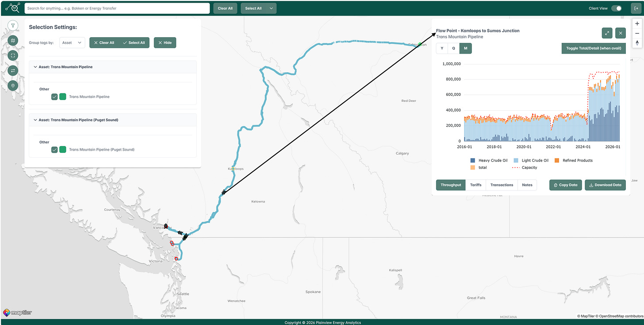
Task: Open the OpenStreetMap contributors link
Action: click(x=620, y=316)
